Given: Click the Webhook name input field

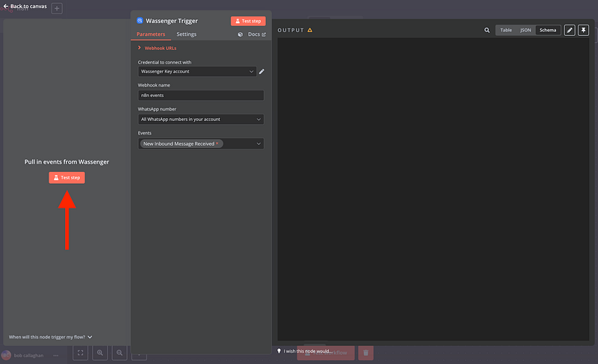Looking at the screenshot, I should (x=200, y=96).
